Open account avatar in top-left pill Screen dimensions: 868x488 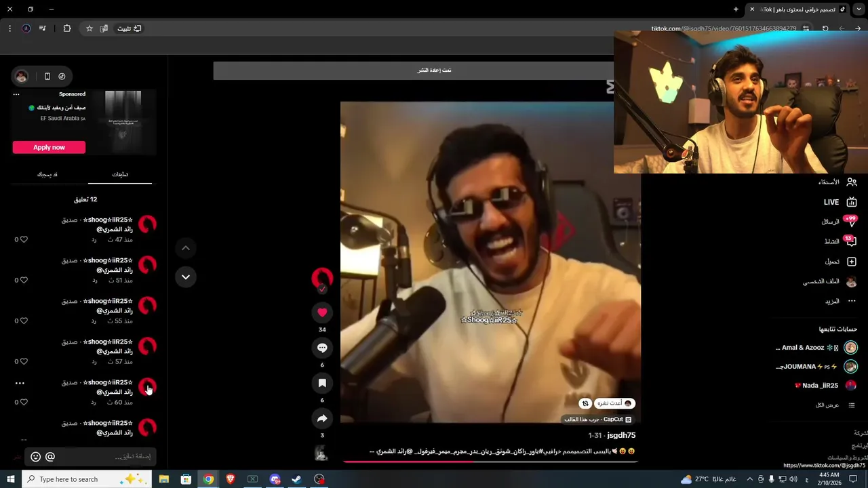pyautogui.click(x=22, y=77)
